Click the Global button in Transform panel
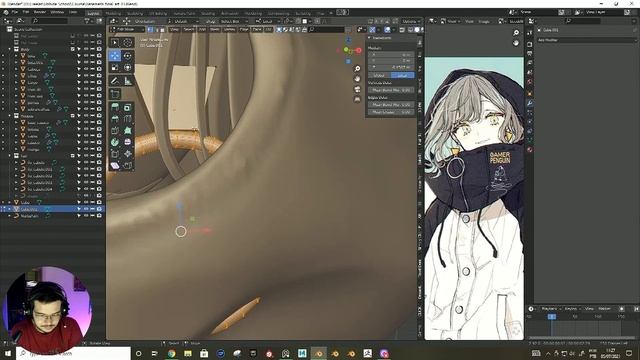 point(379,76)
